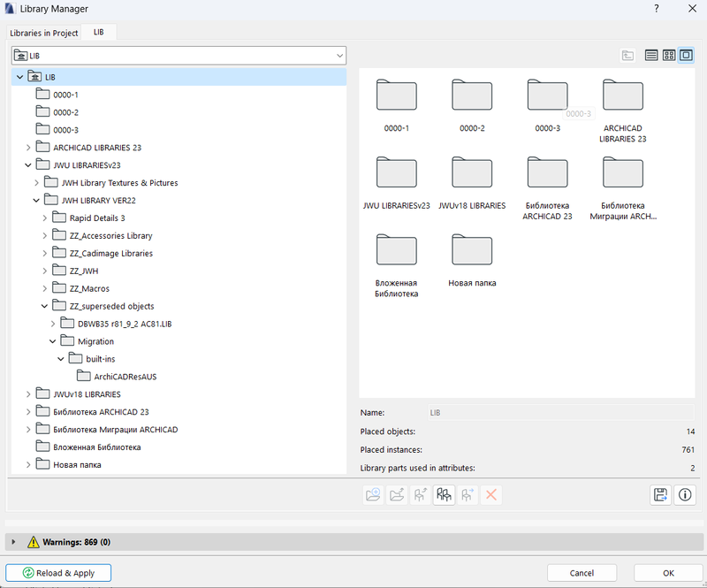Collapse the LIB root tree node
The height and width of the screenshot is (588, 707).
(19, 77)
